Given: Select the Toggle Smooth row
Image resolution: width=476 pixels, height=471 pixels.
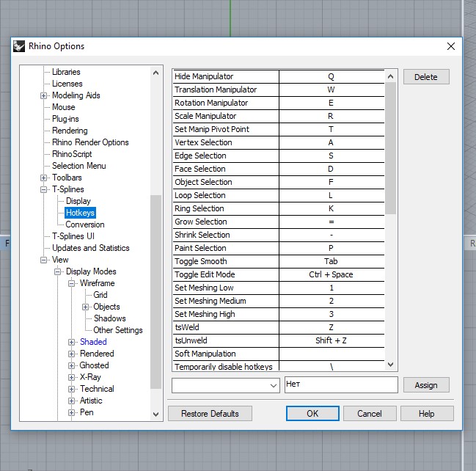Looking at the screenshot, I should pos(279,261).
